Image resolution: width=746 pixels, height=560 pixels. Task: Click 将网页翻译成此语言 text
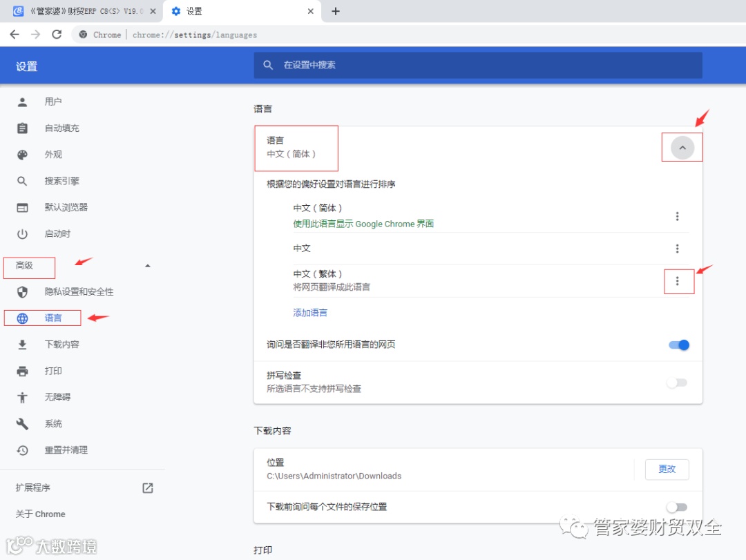coord(332,287)
